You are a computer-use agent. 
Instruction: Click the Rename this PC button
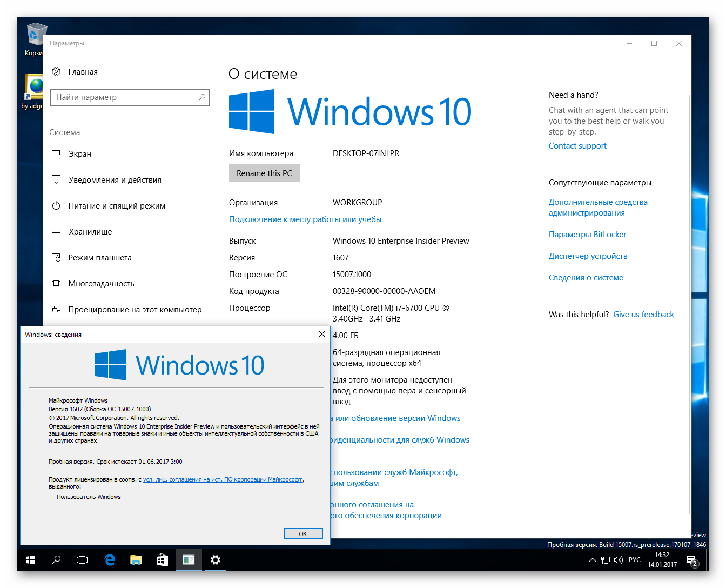(264, 173)
